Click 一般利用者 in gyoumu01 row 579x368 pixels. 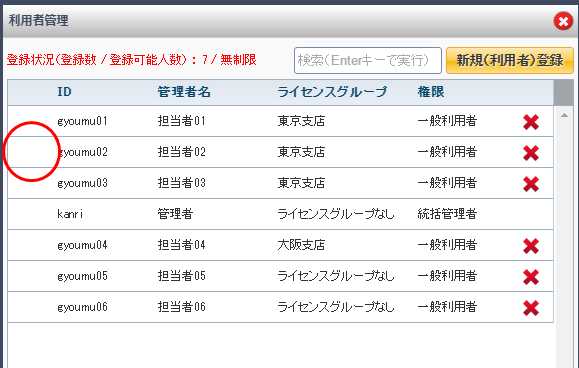tap(447, 121)
